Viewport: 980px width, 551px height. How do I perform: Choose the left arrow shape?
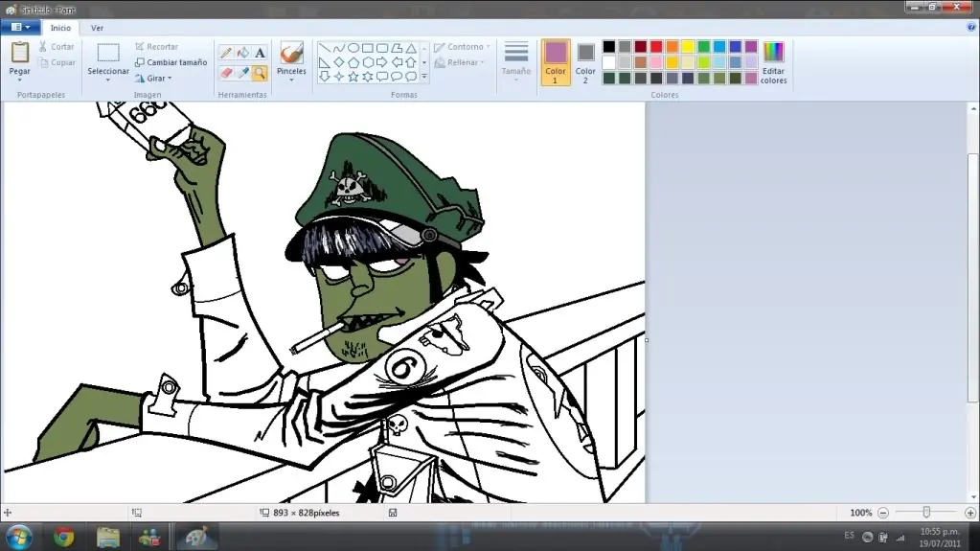(x=397, y=62)
